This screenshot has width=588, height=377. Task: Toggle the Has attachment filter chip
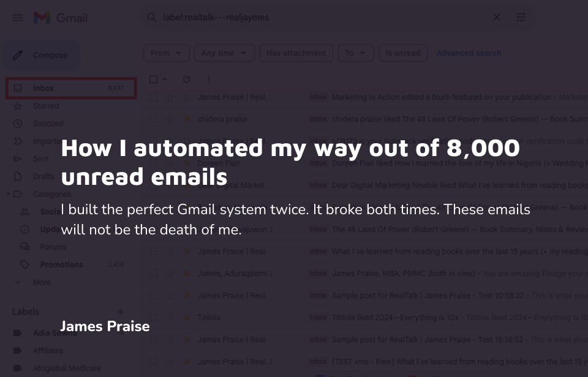[296, 53]
